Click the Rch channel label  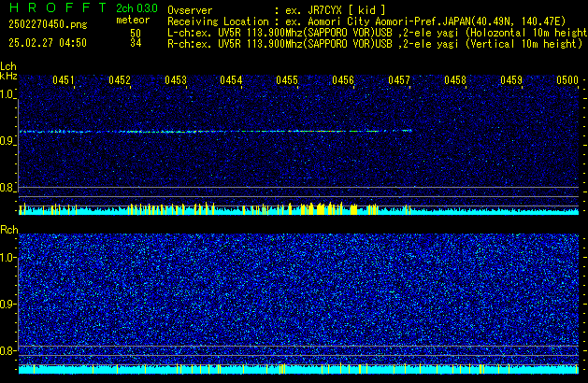click(x=9, y=230)
